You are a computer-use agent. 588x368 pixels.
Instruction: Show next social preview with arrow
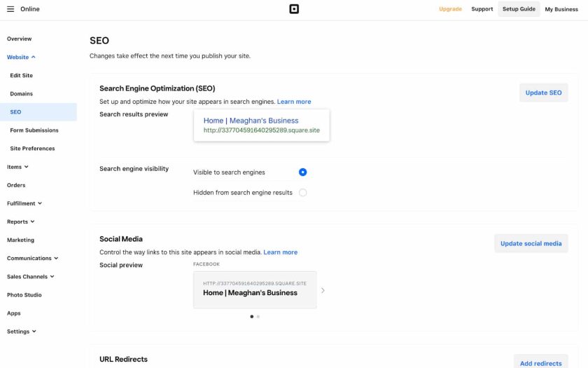(323, 290)
